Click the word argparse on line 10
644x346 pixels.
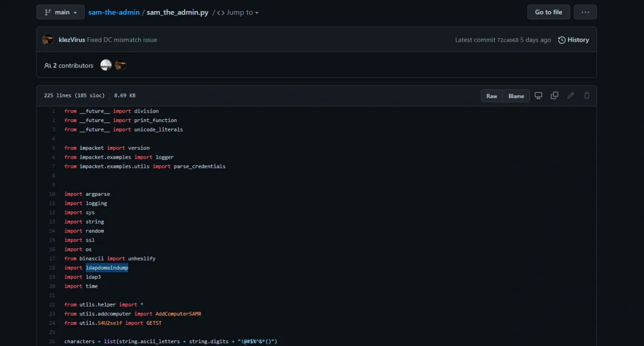(98, 194)
